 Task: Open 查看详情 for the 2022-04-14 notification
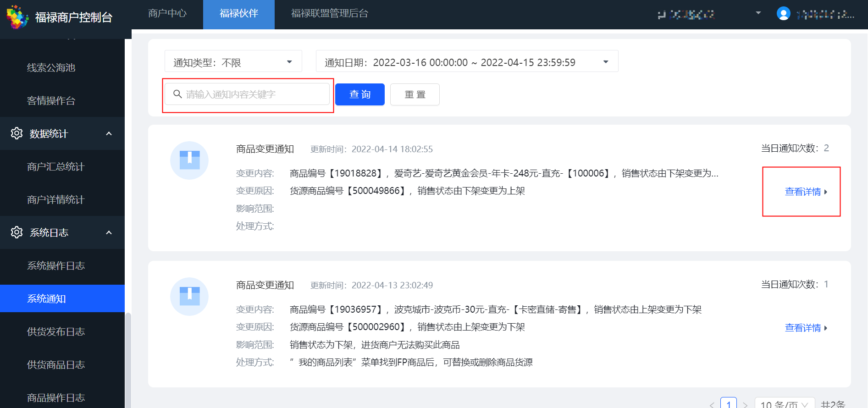click(x=806, y=192)
